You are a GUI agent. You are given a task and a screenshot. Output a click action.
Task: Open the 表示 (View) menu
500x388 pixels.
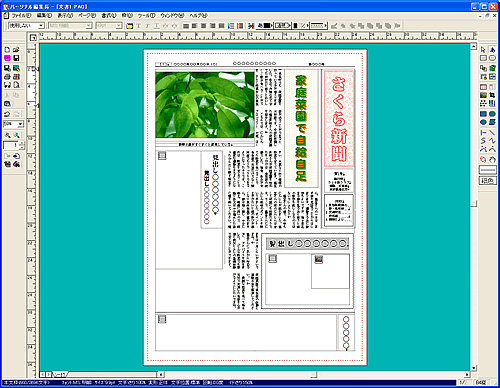coord(65,16)
